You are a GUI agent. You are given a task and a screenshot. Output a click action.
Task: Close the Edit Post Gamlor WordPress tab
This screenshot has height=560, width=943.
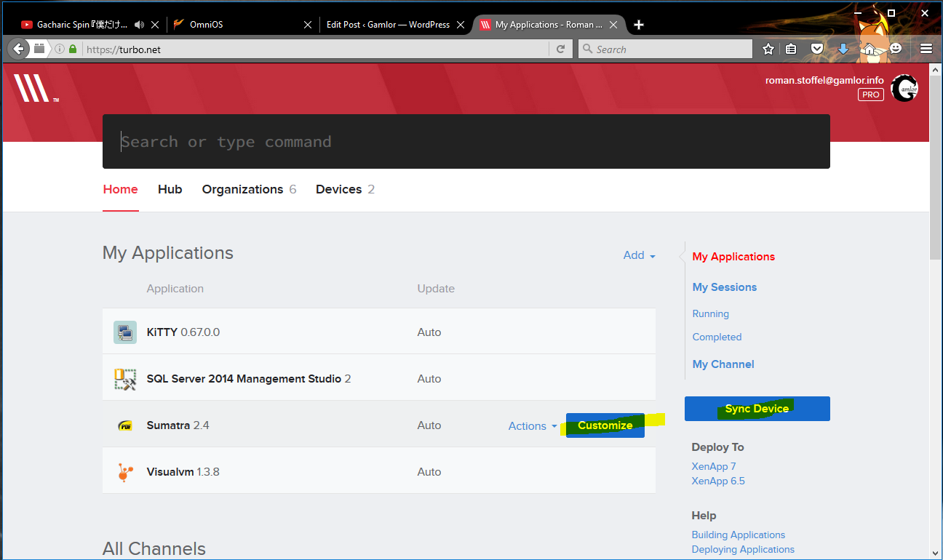(461, 25)
